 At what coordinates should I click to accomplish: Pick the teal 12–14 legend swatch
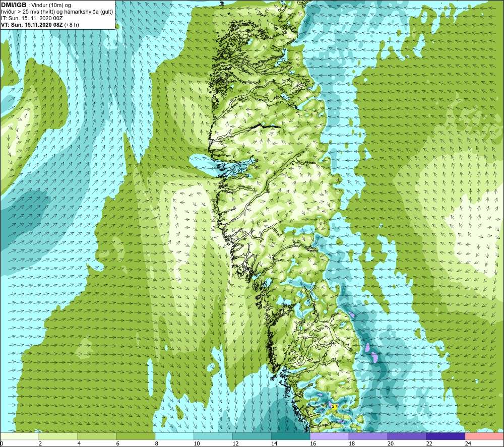pos(251,436)
